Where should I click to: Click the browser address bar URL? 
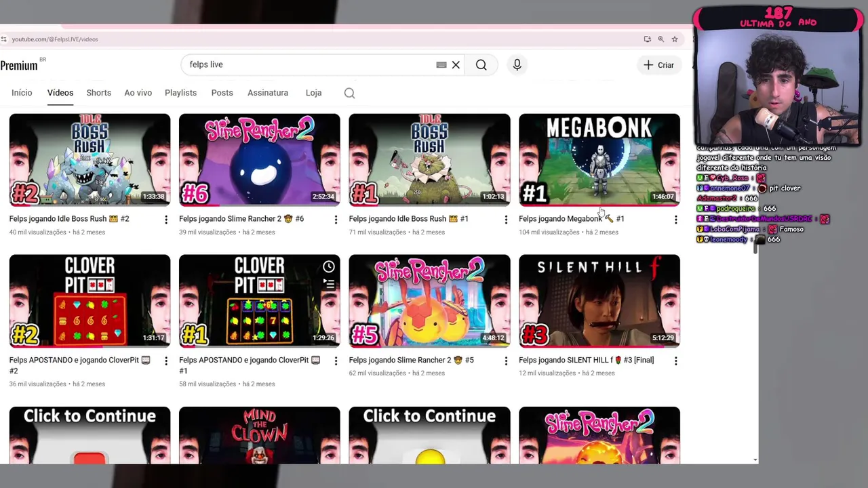pyautogui.click(x=55, y=39)
